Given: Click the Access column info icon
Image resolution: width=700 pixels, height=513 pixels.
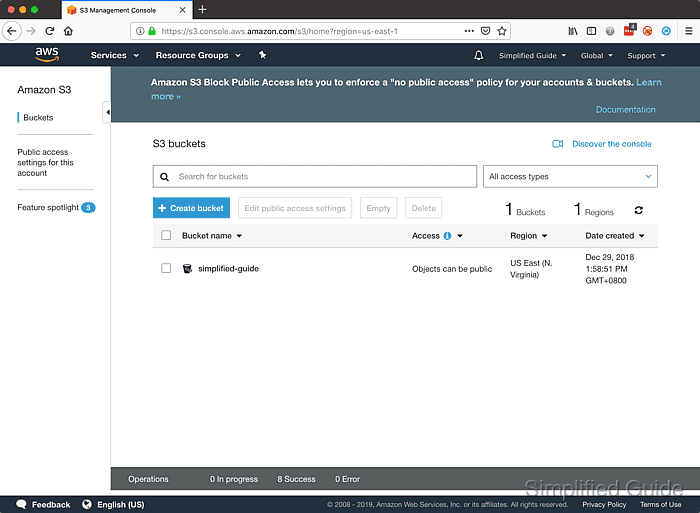Looking at the screenshot, I should (447, 236).
